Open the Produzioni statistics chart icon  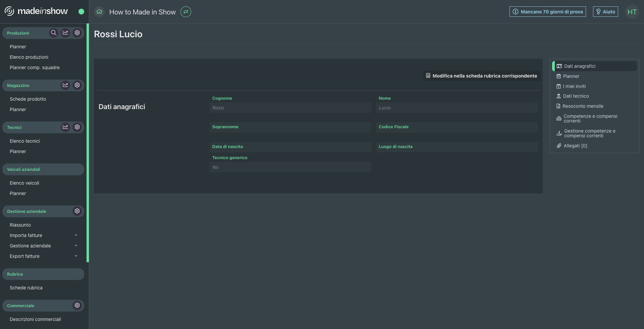65,33
